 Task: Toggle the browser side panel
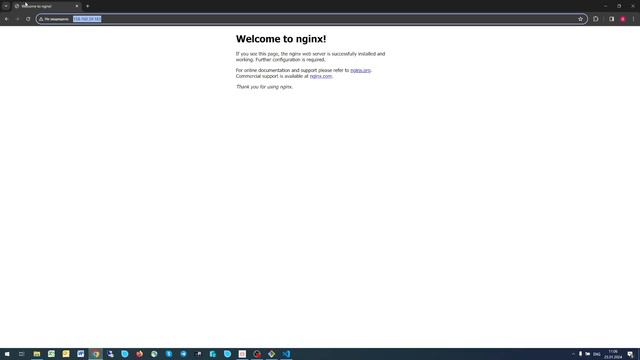tap(611, 19)
